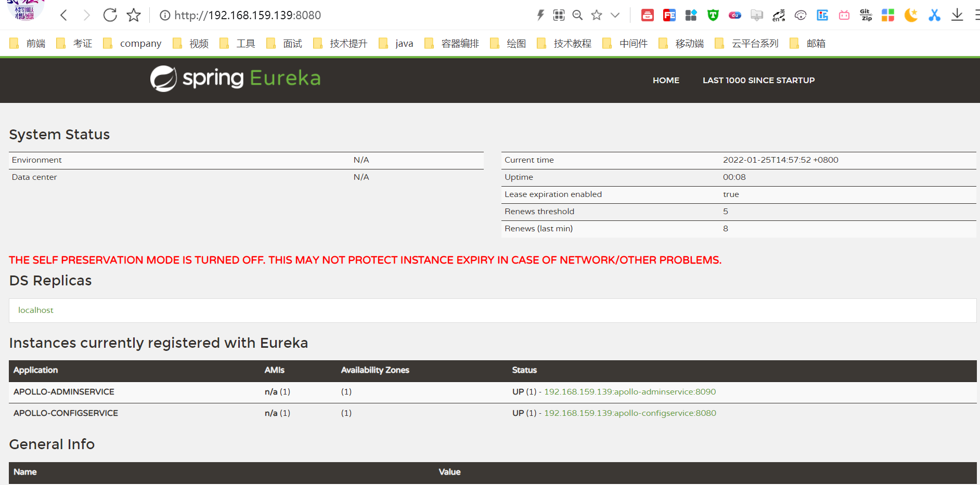Open the GitZip extension
This screenshot has width=980, height=485.
pos(866,15)
